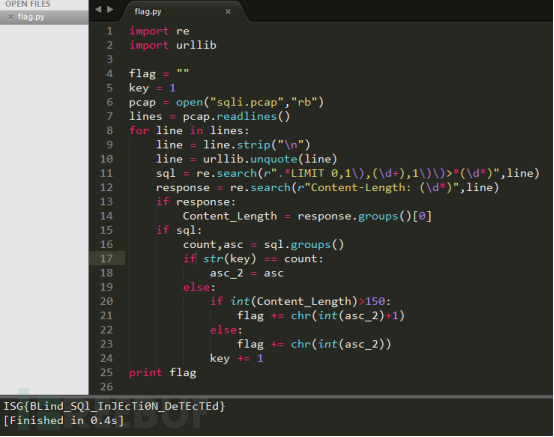Screen dimensions: 554x437
Task: Go to the next tab arrow
Action: point(110,10)
